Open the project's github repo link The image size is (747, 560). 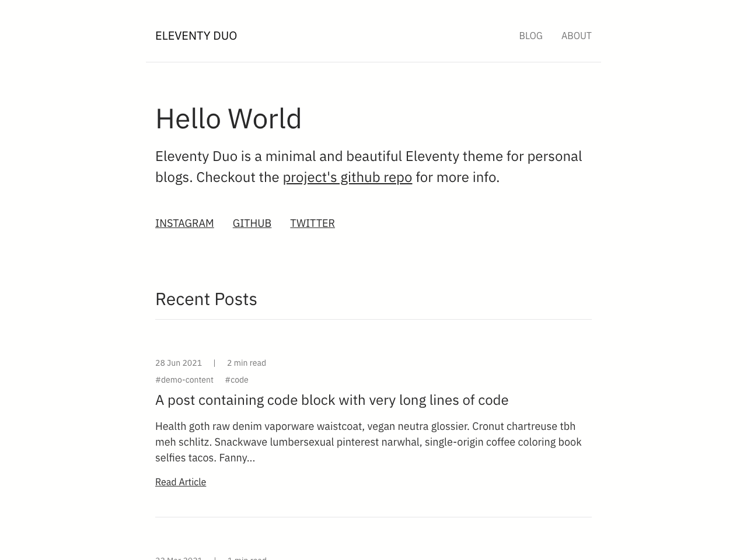(x=347, y=177)
